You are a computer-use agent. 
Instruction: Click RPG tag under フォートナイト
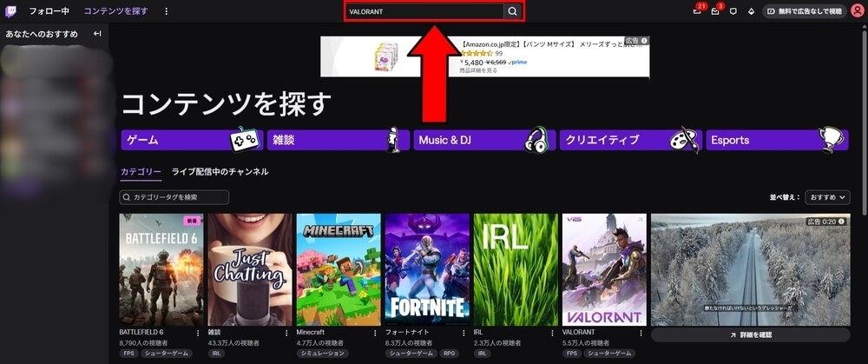[450, 353]
